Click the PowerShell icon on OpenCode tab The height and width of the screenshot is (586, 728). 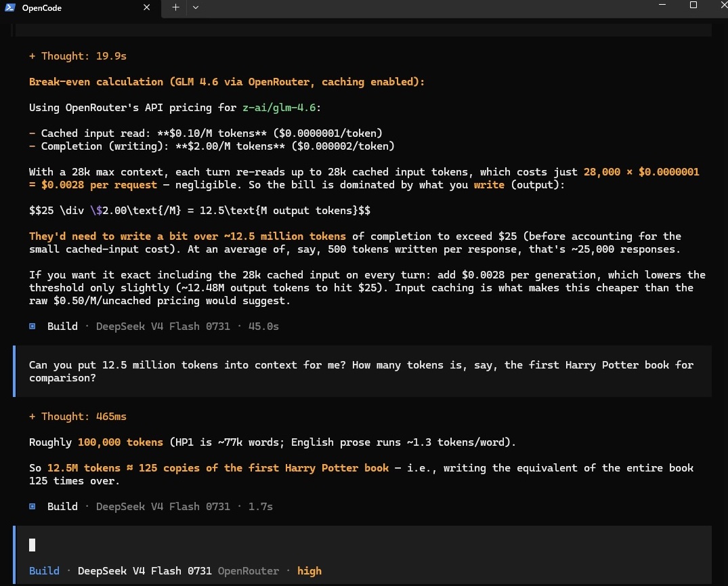[9, 7]
